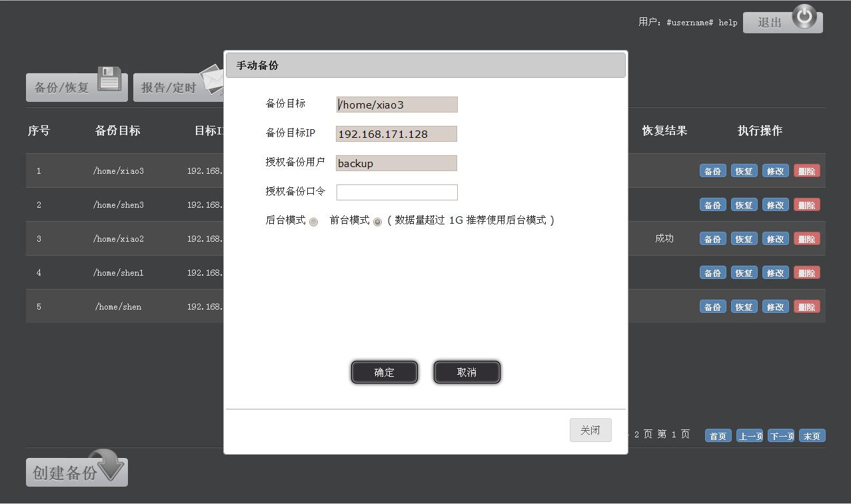Click the 序号 column header
The width and height of the screenshot is (851, 504).
[x=39, y=130]
